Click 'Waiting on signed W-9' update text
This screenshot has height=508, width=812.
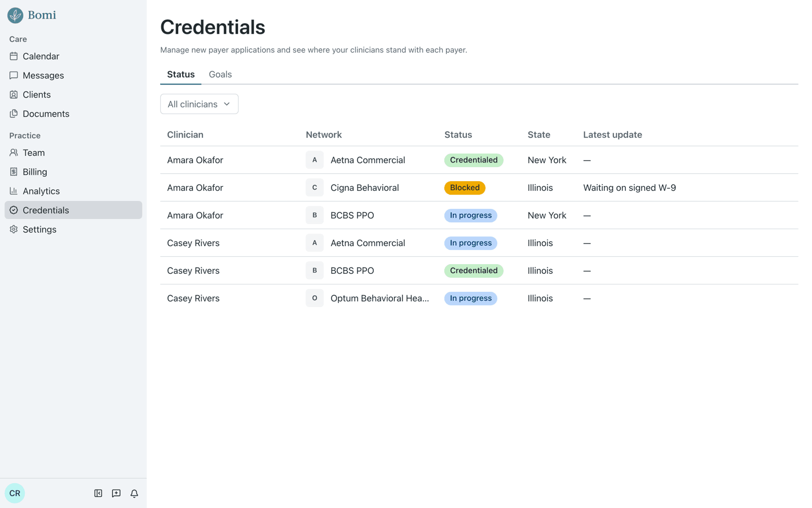point(629,188)
